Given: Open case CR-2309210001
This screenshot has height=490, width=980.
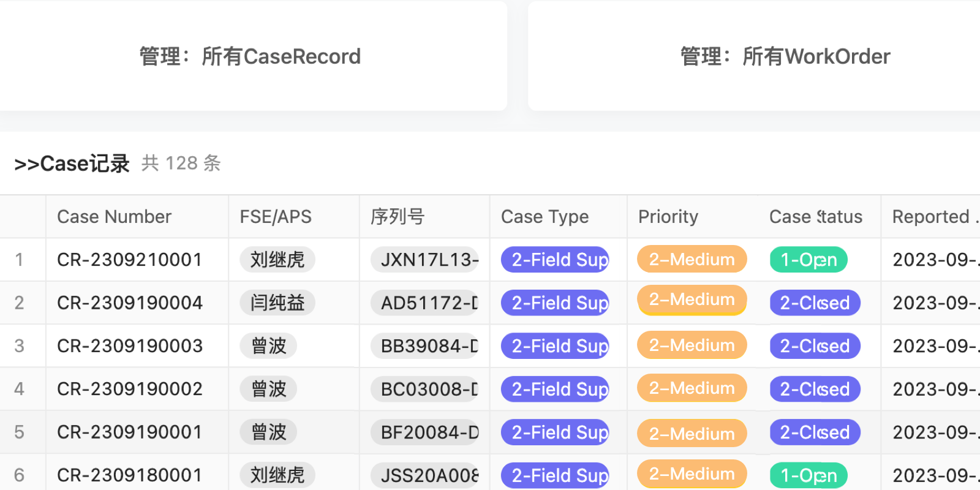Looking at the screenshot, I should (x=129, y=260).
